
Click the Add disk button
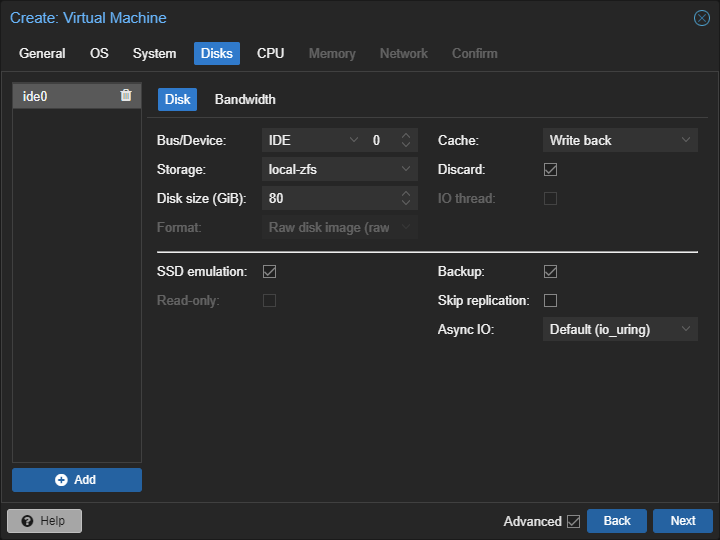pyautogui.click(x=77, y=480)
